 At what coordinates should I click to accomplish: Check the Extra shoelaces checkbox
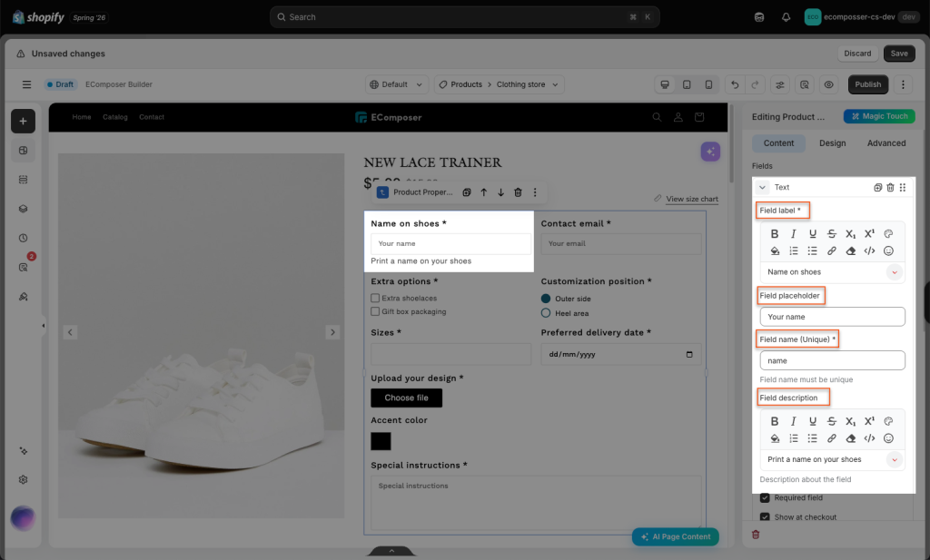375,298
